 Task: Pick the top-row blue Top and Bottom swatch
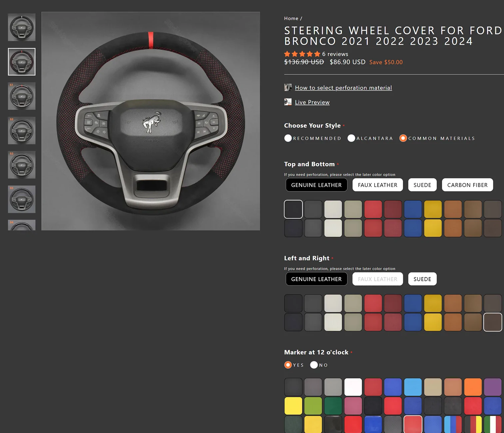(413, 209)
